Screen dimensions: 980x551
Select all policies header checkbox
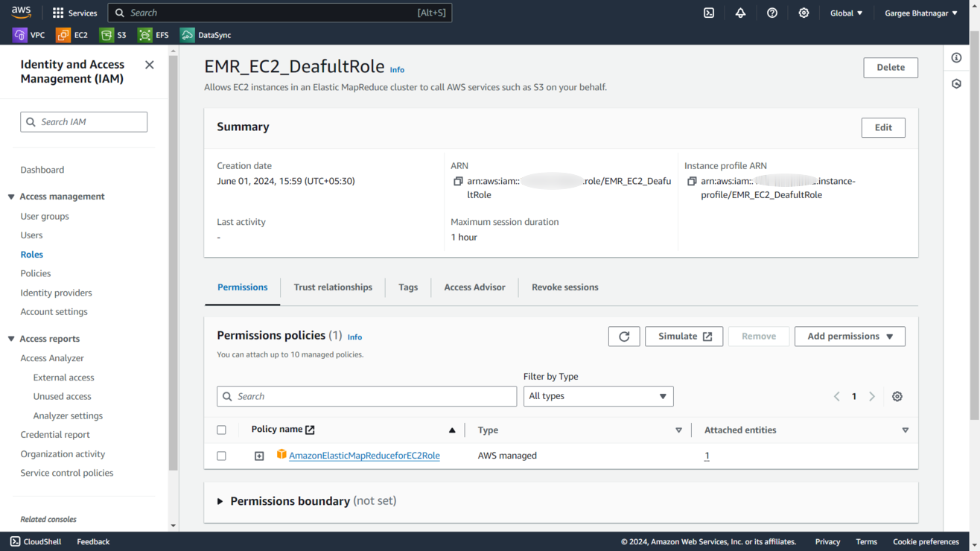click(x=221, y=430)
